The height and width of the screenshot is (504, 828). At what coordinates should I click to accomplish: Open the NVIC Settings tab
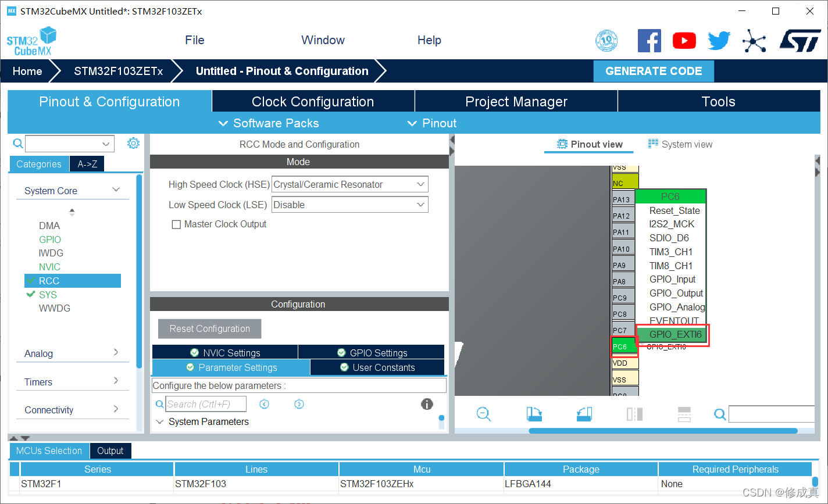click(x=225, y=353)
